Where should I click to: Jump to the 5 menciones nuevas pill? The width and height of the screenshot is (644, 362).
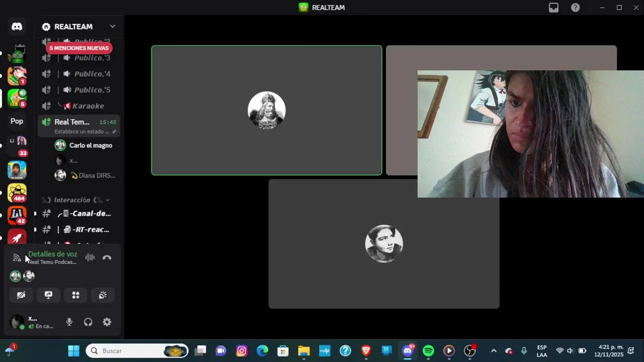pos(79,48)
